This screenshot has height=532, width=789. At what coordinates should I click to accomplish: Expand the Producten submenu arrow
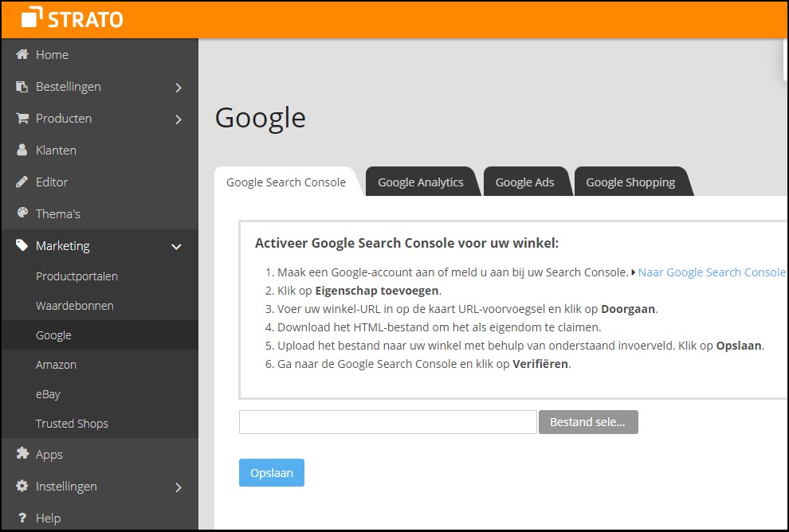(179, 119)
